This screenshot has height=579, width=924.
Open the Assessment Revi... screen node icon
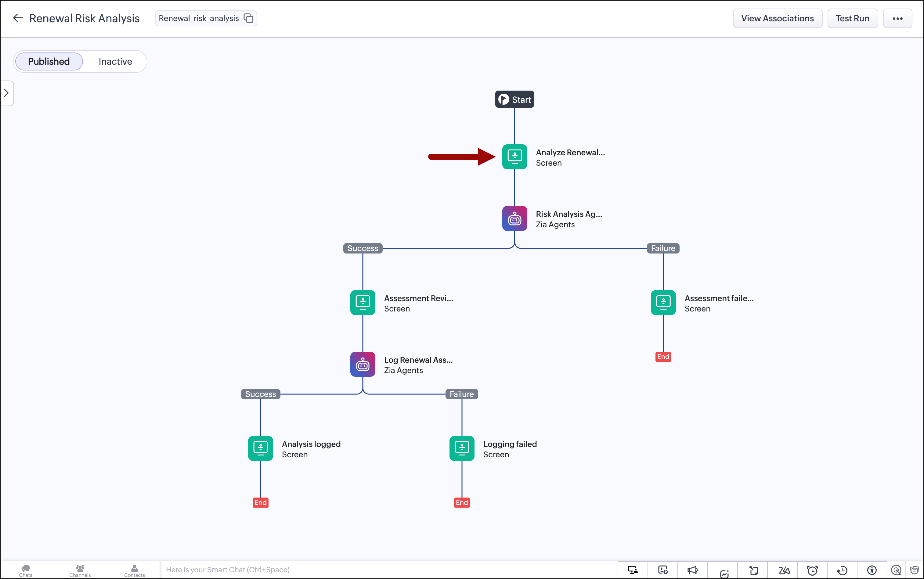(363, 303)
